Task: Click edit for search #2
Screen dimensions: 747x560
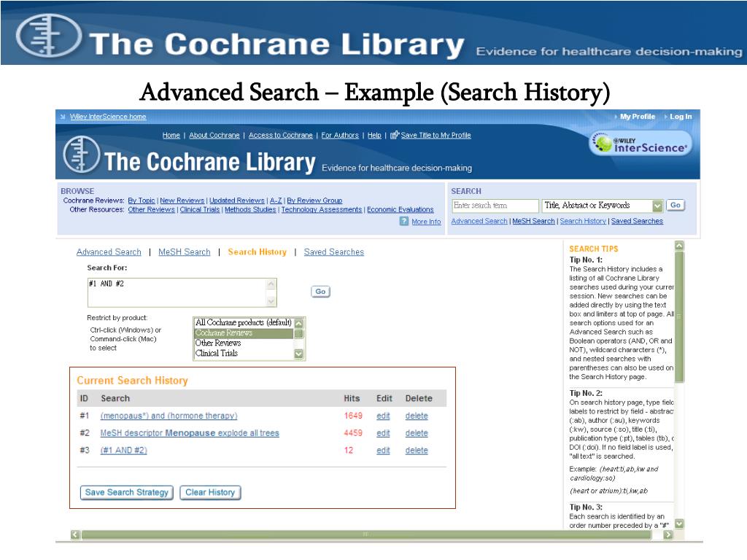Action: [383, 433]
